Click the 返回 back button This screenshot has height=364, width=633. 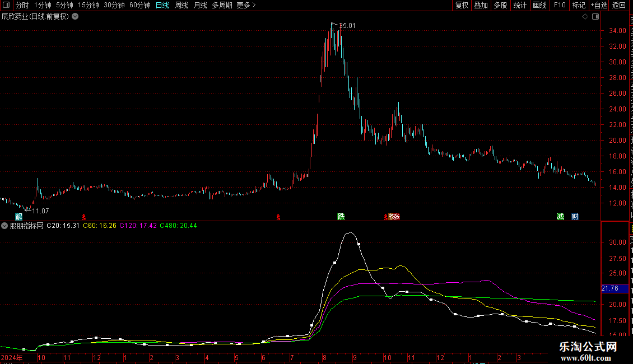click(x=619, y=5)
